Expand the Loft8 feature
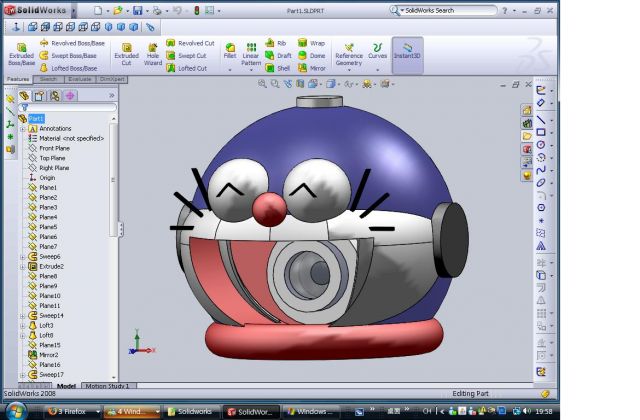This screenshot has width=640, height=420. point(23,336)
